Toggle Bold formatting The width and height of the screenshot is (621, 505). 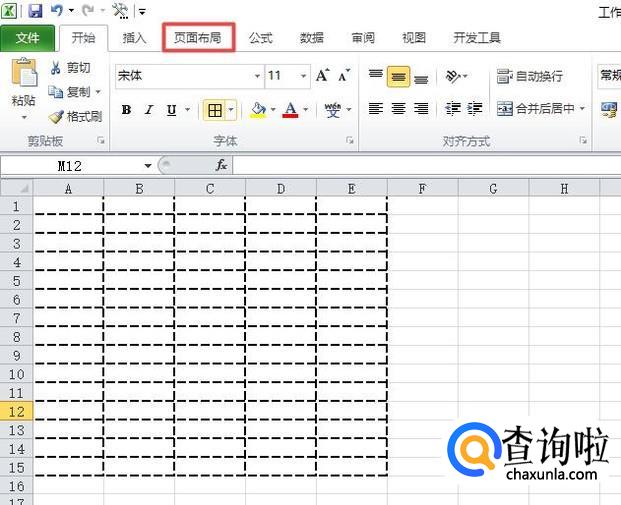(126, 110)
